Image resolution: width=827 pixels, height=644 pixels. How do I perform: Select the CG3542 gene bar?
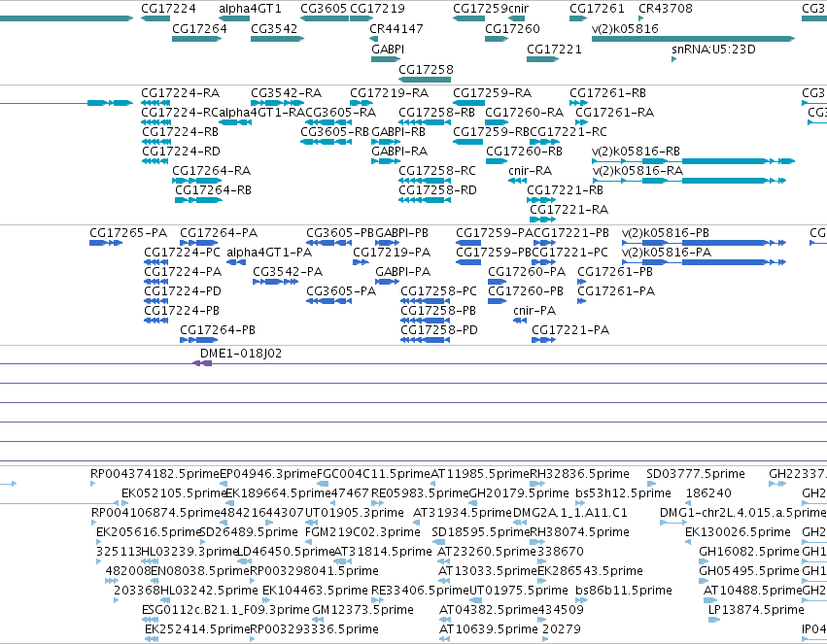point(277,39)
